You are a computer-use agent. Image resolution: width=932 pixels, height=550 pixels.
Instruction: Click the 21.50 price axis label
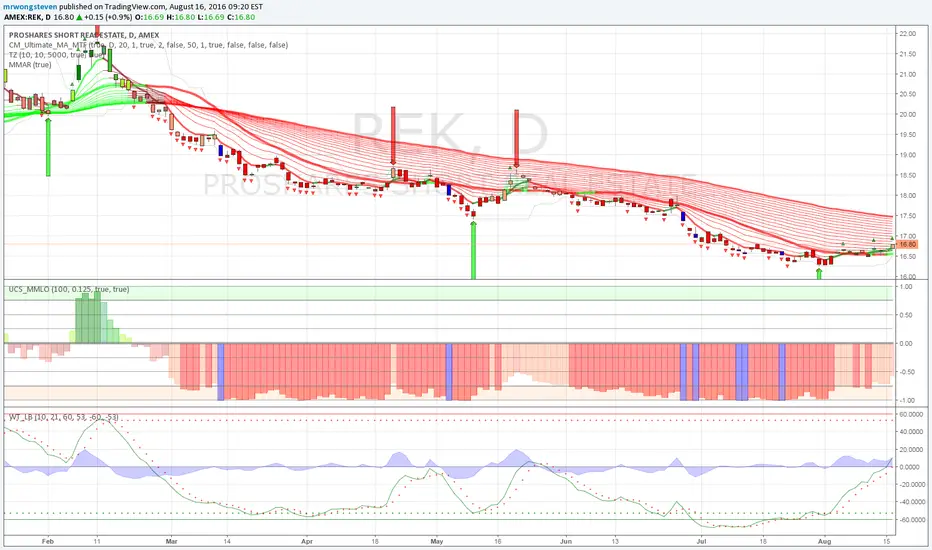coord(908,54)
